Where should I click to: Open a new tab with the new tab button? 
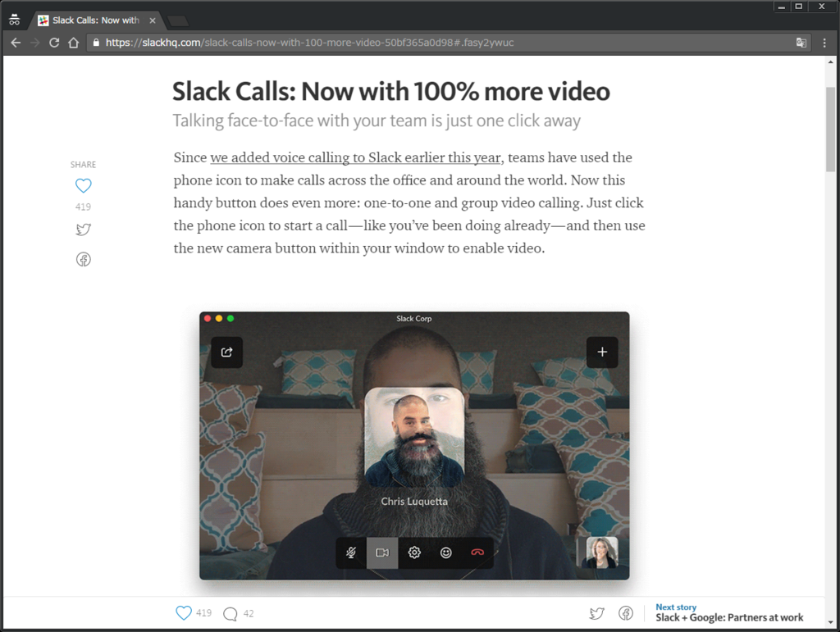point(178,20)
